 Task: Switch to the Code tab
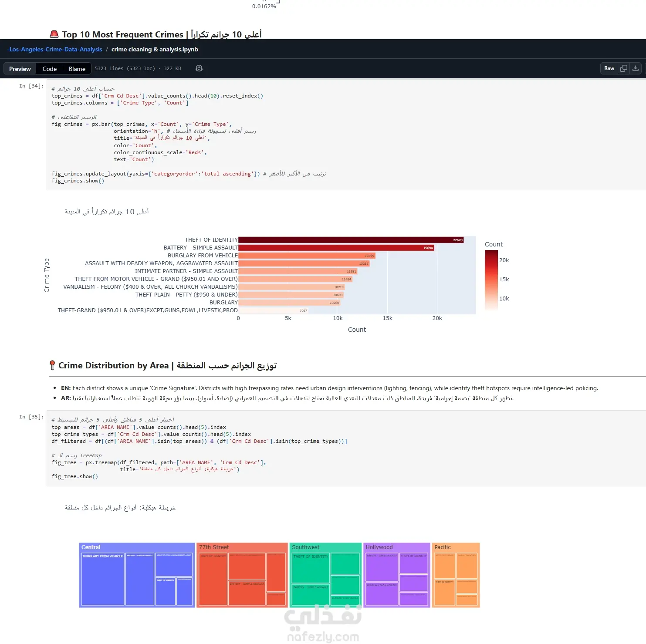[50, 69]
